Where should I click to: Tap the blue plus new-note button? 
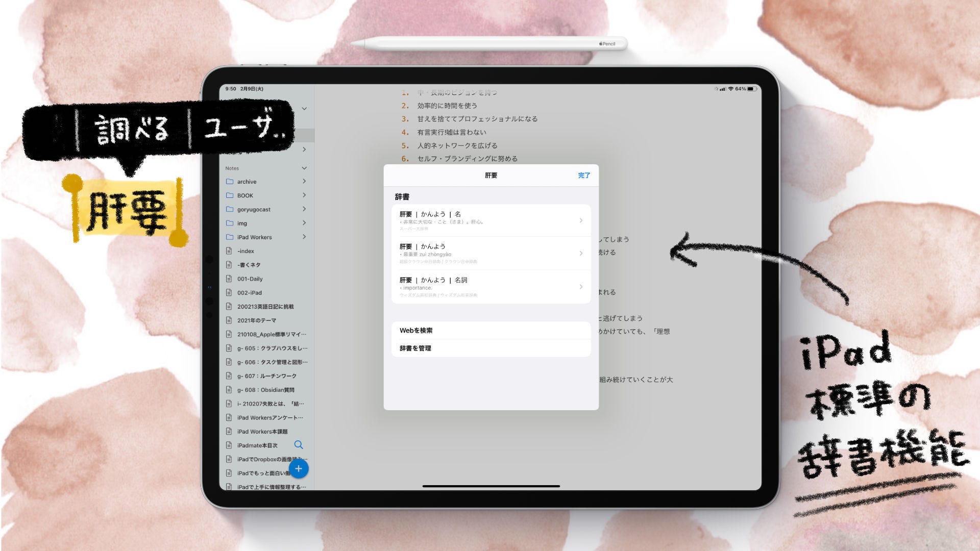pos(299,468)
